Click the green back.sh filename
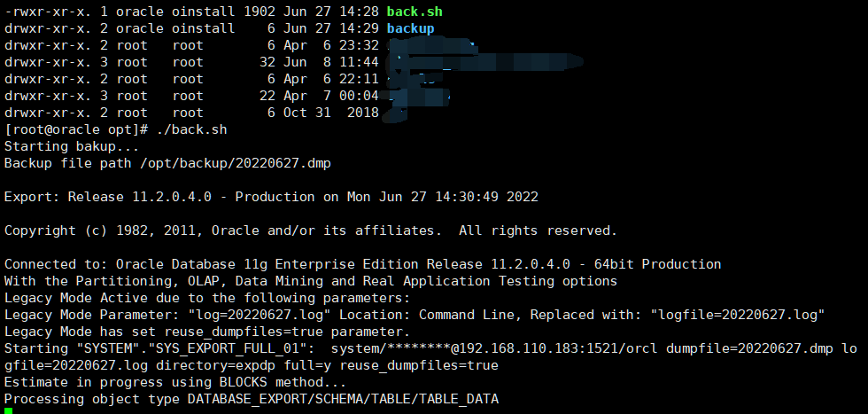This screenshot has height=414, width=868. pos(415,12)
